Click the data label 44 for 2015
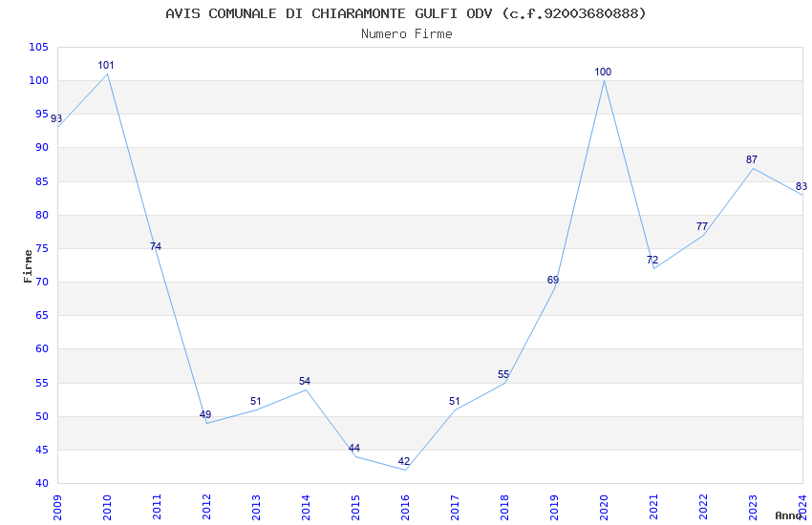Image resolution: width=812 pixels, height=525 pixels. point(354,448)
